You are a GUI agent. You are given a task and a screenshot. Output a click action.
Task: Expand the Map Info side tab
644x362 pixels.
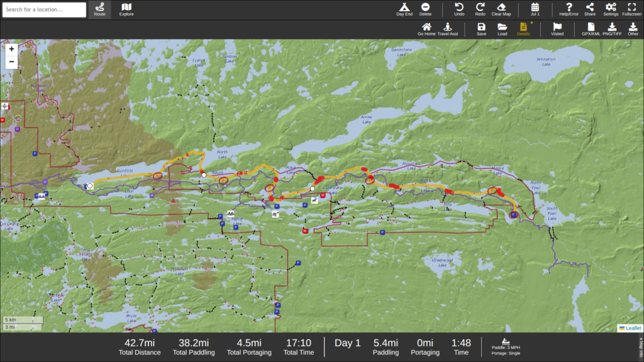(641, 347)
